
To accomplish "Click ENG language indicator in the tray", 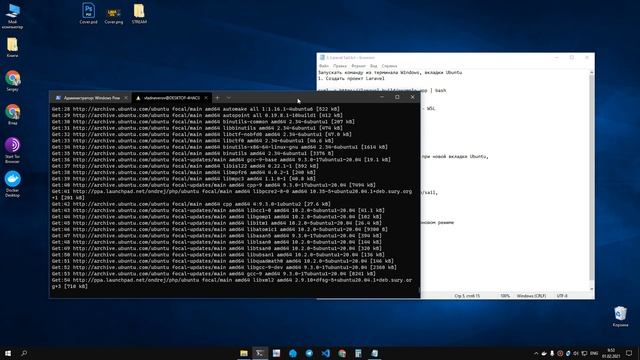I will pos(594,353).
